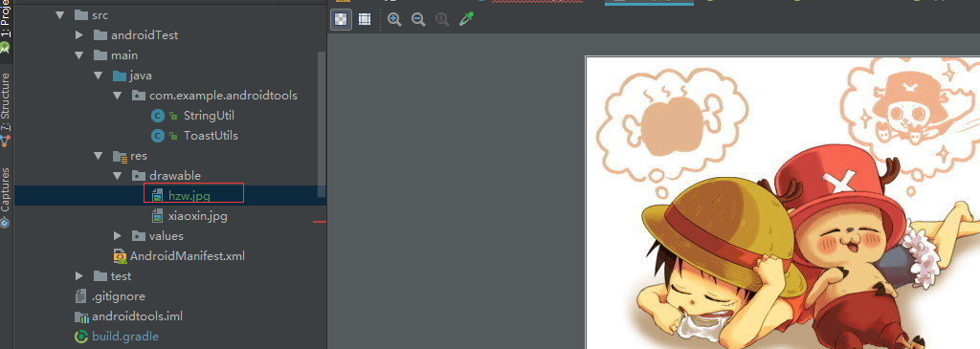Select the res folder label
The image size is (980, 349).
tap(139, 156)
